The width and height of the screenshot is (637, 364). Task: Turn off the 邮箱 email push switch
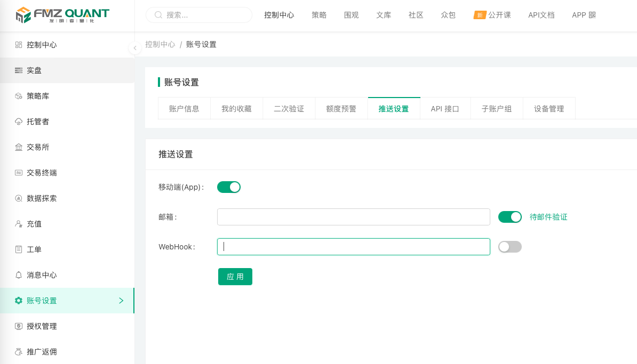(x=510, y=217)
